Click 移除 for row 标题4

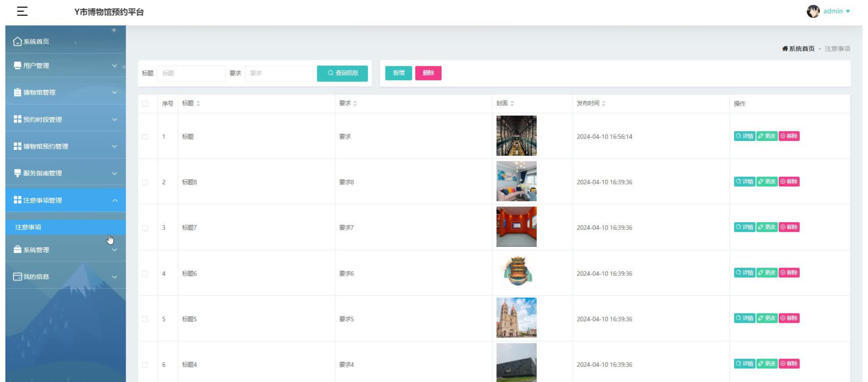[789, 364]
